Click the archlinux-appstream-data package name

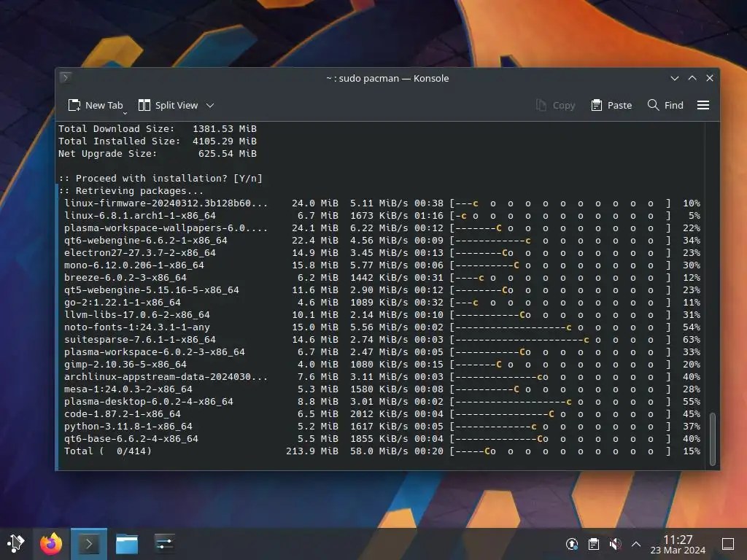pos(166,377)
